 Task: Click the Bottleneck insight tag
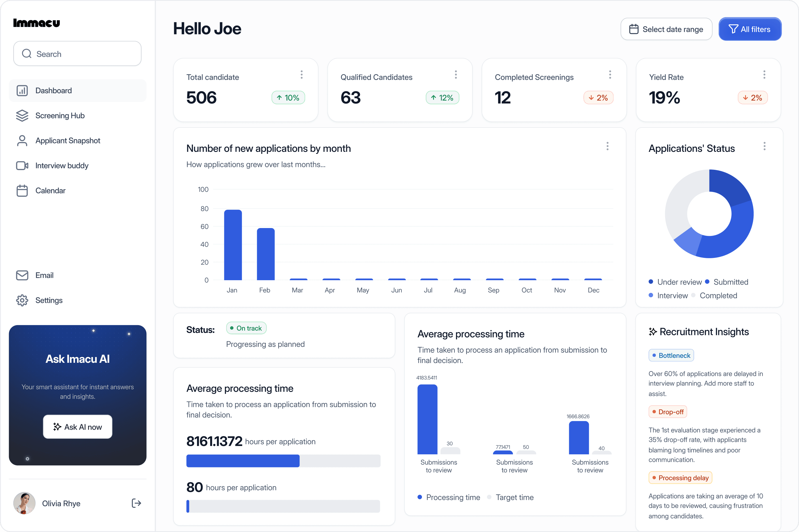pyautogui.click(x=671, y=356)
